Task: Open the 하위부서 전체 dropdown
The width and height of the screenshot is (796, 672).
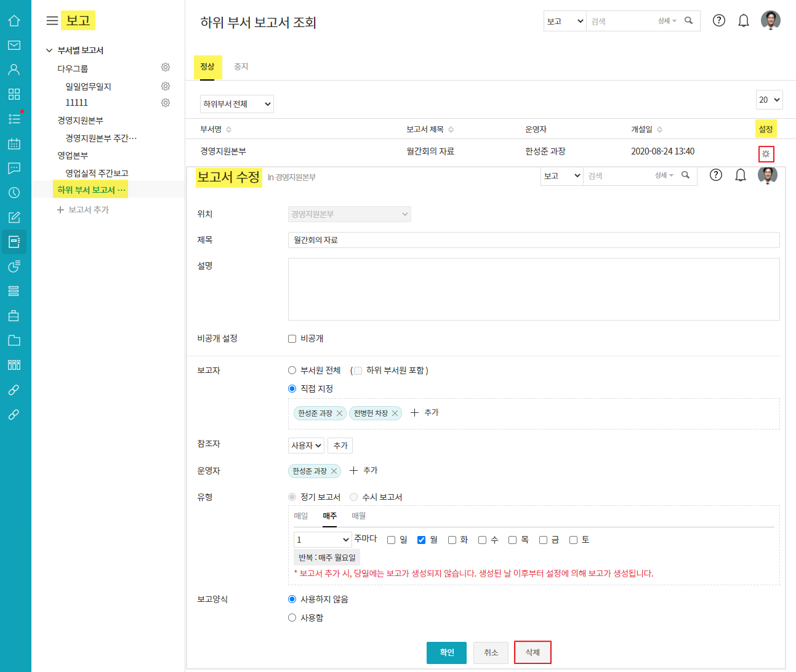Action: coord(236,104)
